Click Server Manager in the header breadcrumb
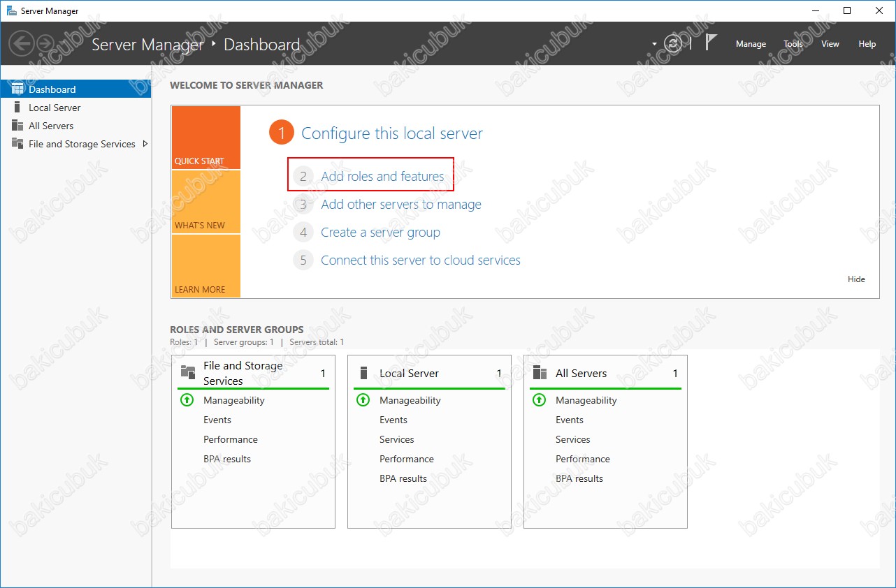 pyautogui.click(x=147, y=45)
